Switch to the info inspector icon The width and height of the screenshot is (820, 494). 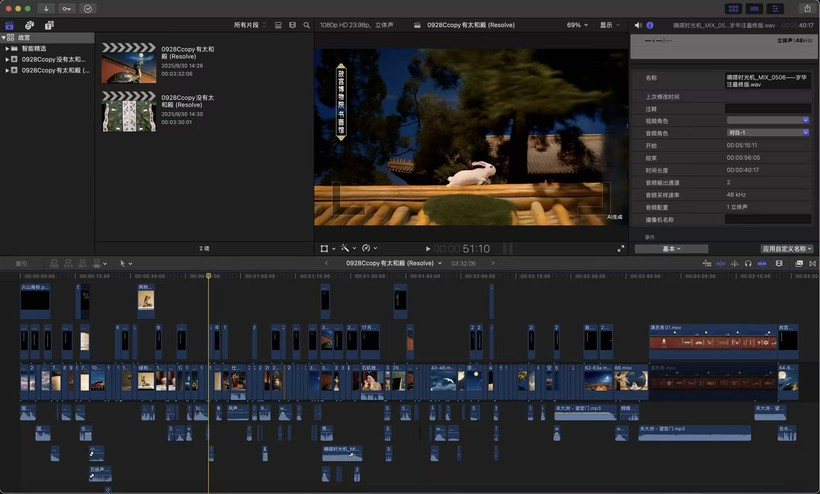[x=651, y=25]
